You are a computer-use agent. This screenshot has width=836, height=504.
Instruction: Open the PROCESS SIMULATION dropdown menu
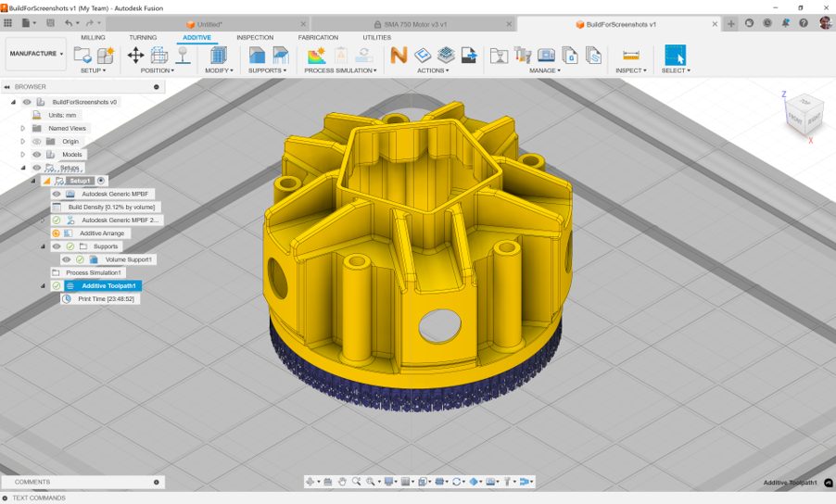pos(340,70)
